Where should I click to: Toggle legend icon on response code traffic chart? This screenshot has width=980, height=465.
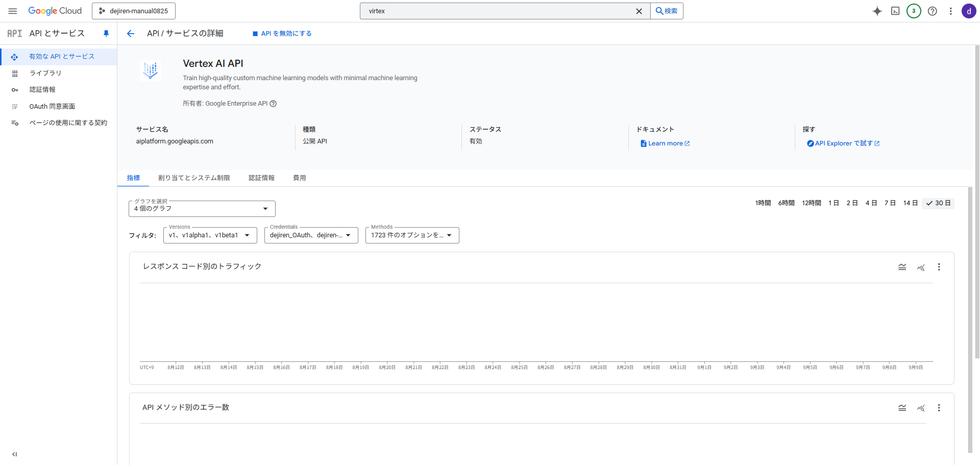(x=902, y=267)
